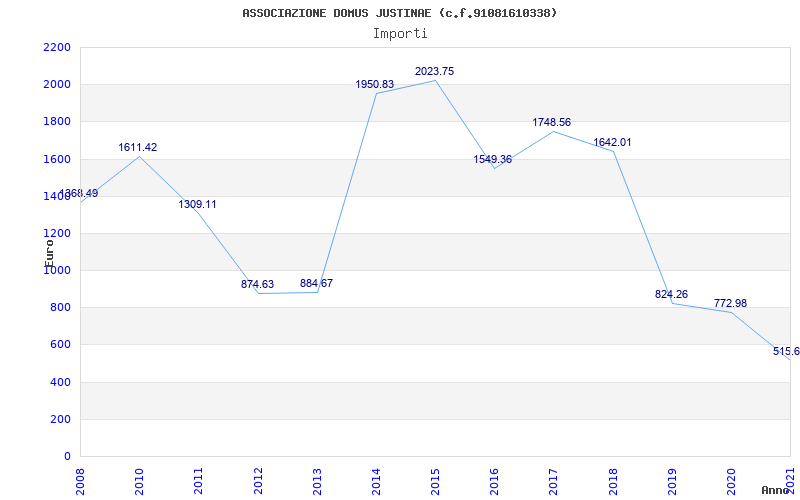Click the 2019 x-axis year label
This screenshot has width=800, height=500.
pos(672,481)
